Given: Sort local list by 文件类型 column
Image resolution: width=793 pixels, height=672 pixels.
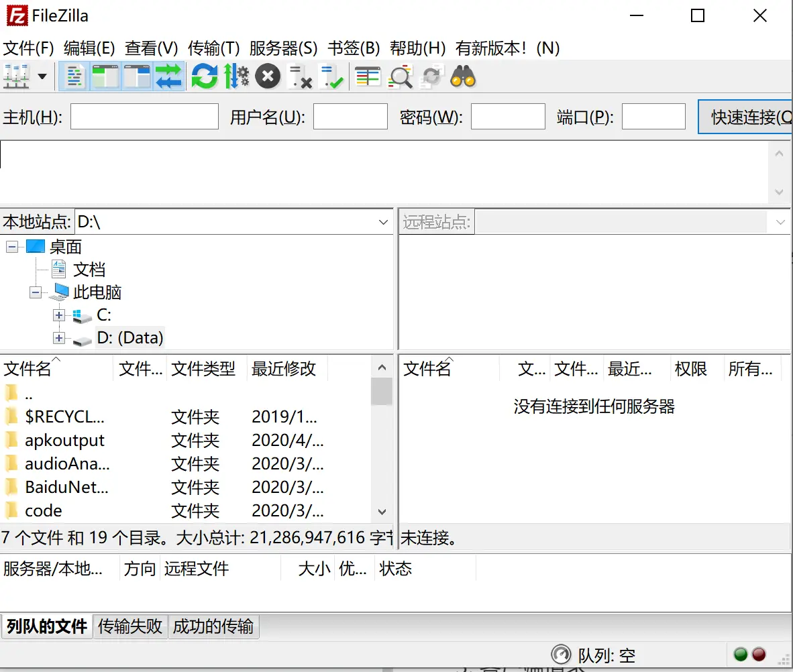Looking at the screenshot, I should coord(207,369).
